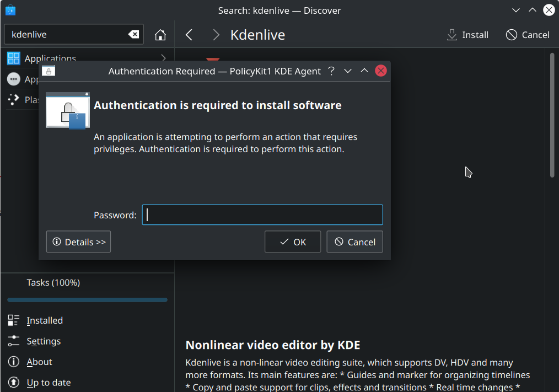Open the Installed section
Viewport: 559px width, 392px height.
pyautogui.click(x=44, y=320)
